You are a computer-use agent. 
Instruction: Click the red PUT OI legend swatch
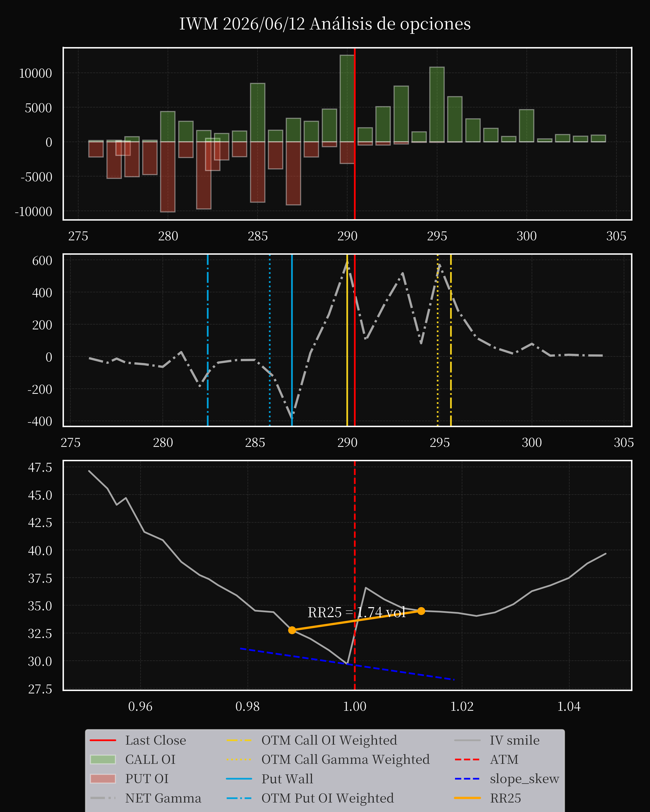(103, 778)
